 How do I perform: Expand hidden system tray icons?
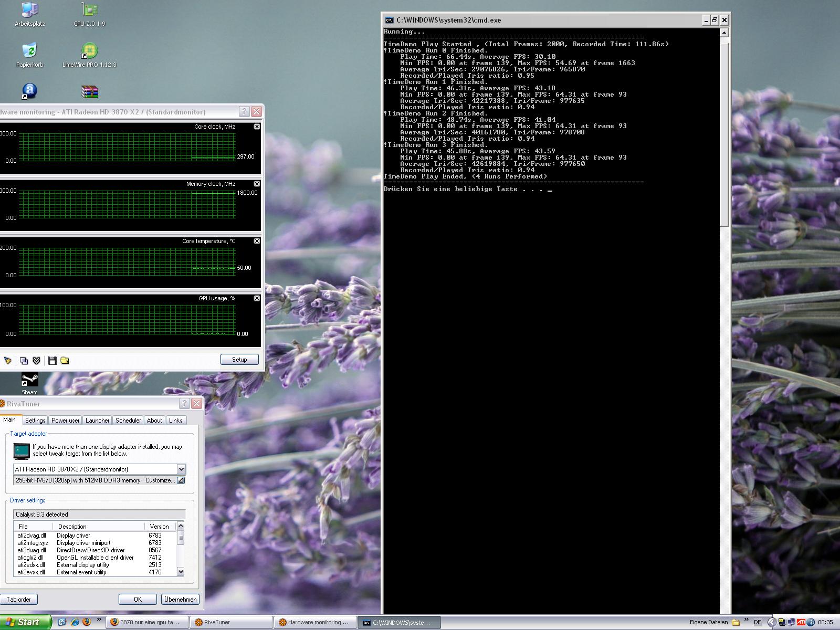click(771, 622)
